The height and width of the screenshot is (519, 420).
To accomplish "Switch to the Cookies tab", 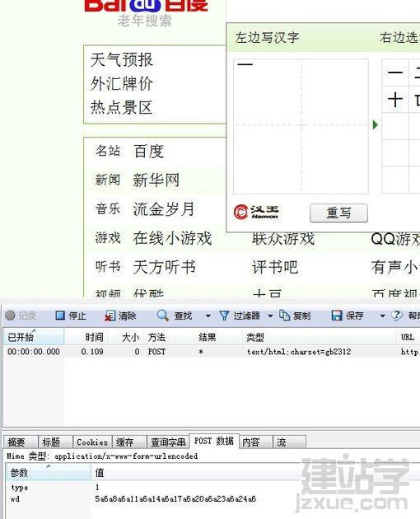I will coord(92,442).
